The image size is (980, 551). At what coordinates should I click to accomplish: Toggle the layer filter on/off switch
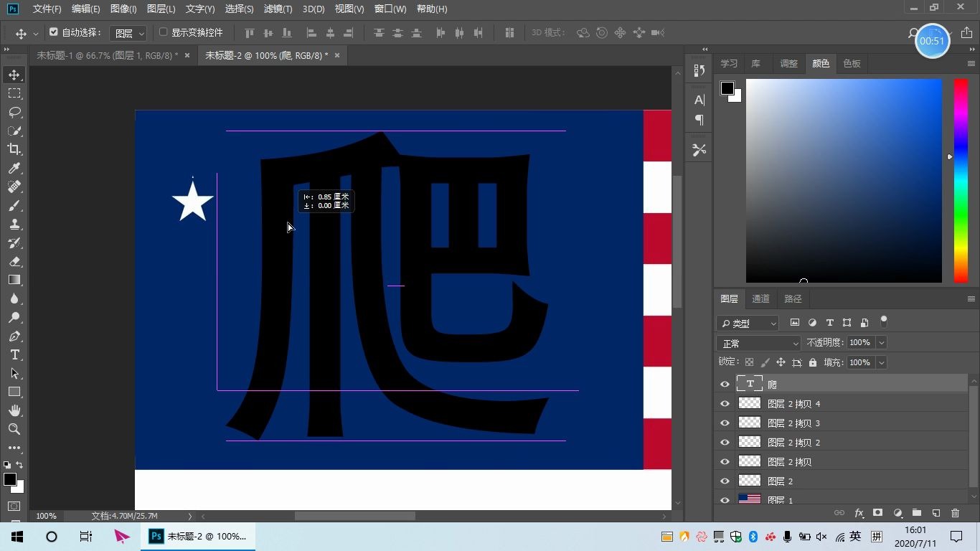[x=884, y=321]
